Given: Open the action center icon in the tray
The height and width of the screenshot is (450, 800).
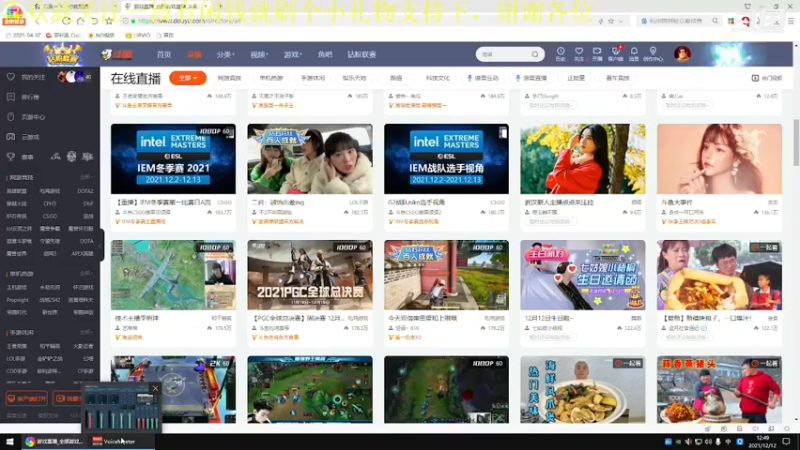Looking at the screenshot, I should [786, 441].
